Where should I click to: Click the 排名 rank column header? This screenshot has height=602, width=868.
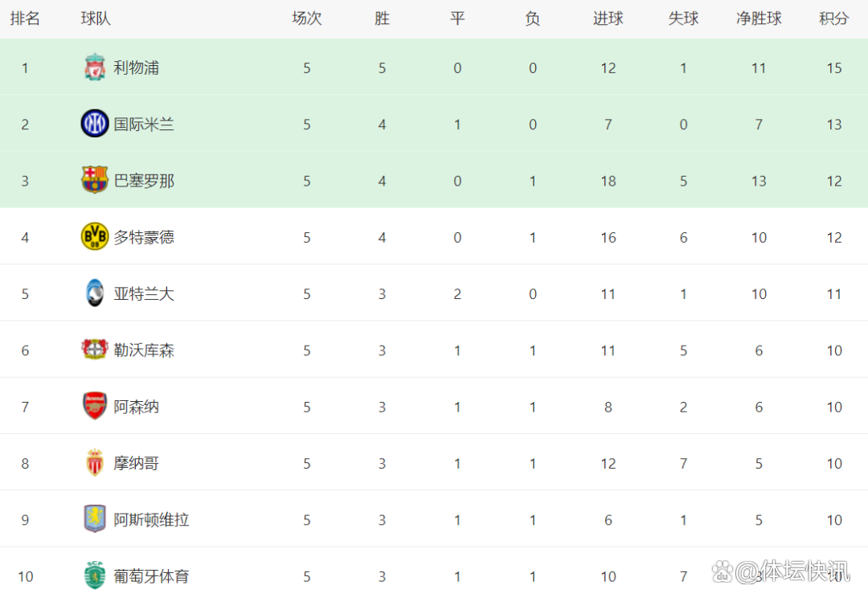(x=25, y=18)
